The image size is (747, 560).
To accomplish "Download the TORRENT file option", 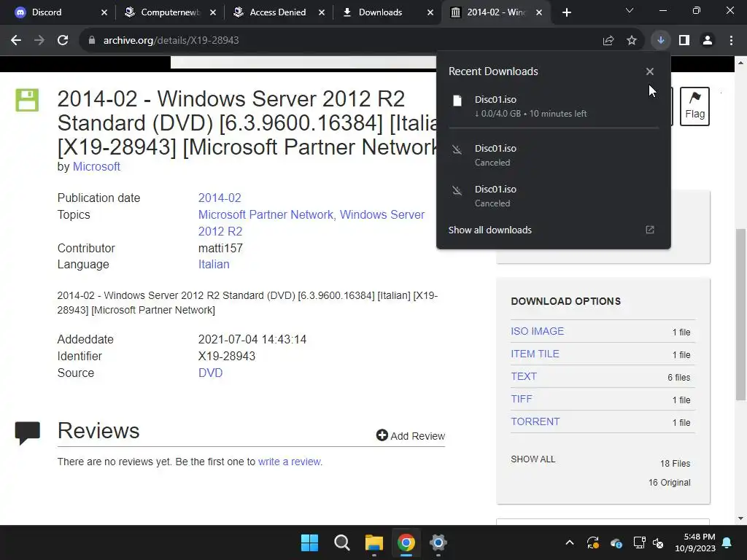I will coord(535,421).
